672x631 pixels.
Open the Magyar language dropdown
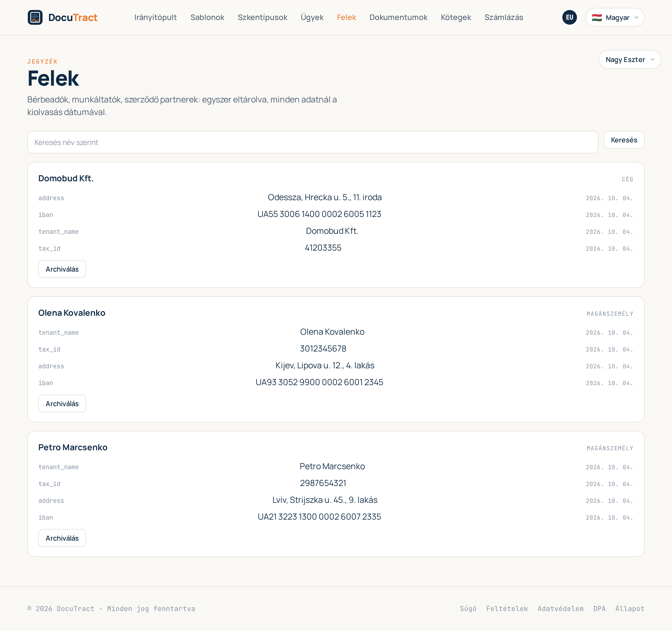pyautogui.click(x=615, y=18)
